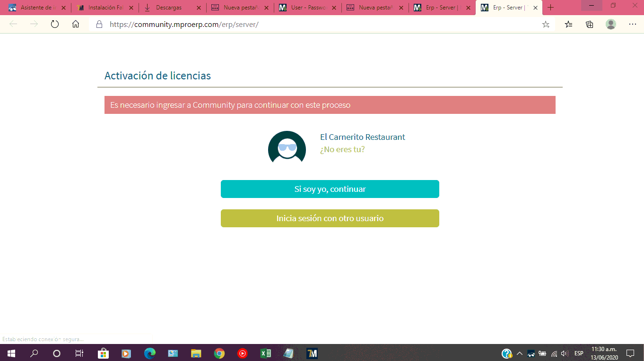The image size is (644, 361).
Task: Close the Asistente tab
Action: pyautogui.click(x=63, y=8)
